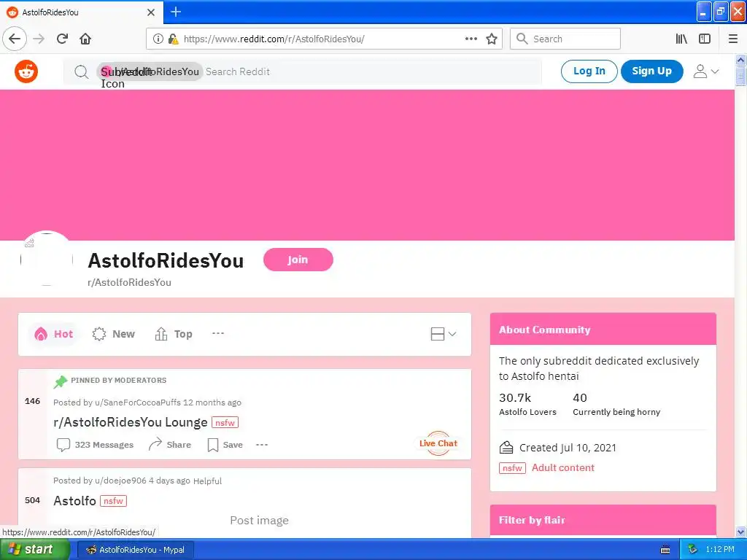The width and height of the screenshot is (747, 560).
Task: Click the subreddit name chip in search bar
Action: 149,71
